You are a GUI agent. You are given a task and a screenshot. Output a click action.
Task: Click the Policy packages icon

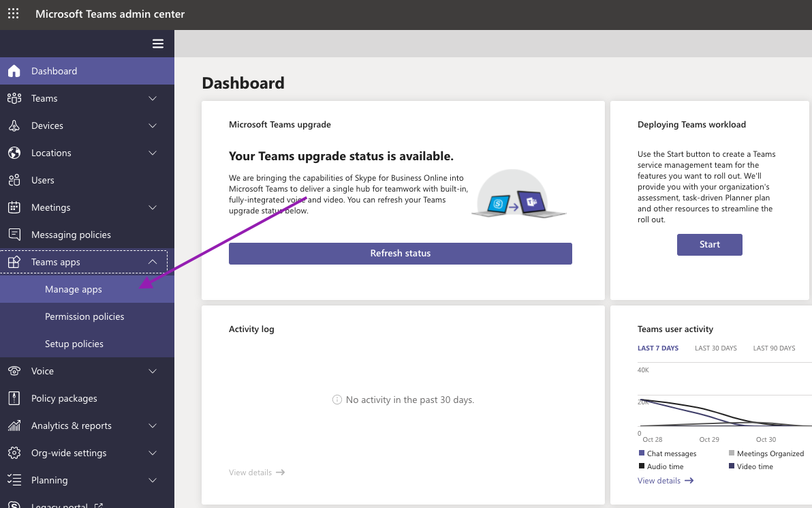pyautogui.click(x=14, y=398)
